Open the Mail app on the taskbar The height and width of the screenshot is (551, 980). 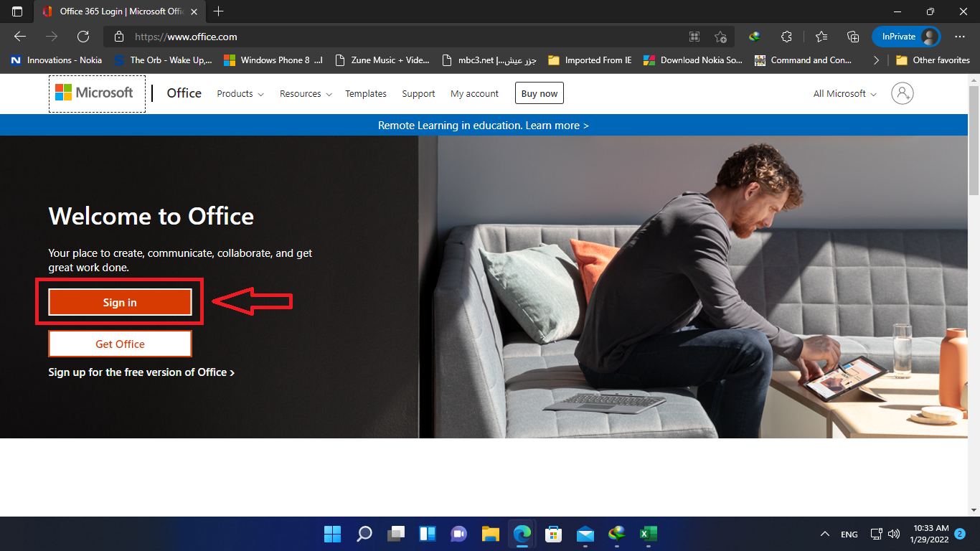point(585,534)
